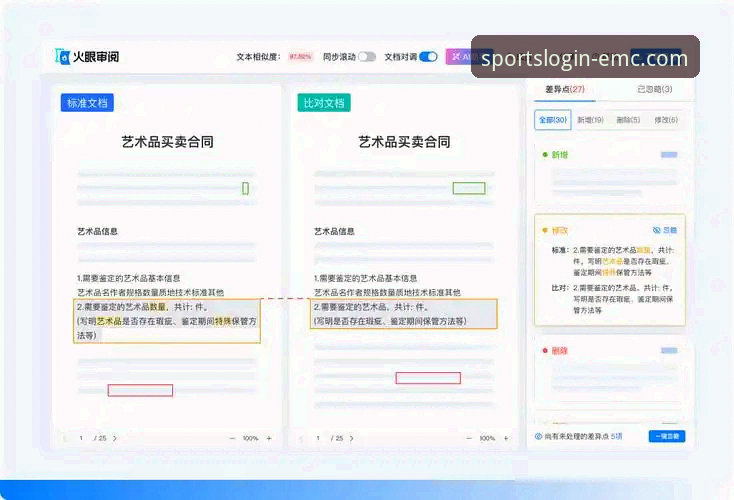Open the 新增 difference card
The image size is (734, 500).
[610, 174]
